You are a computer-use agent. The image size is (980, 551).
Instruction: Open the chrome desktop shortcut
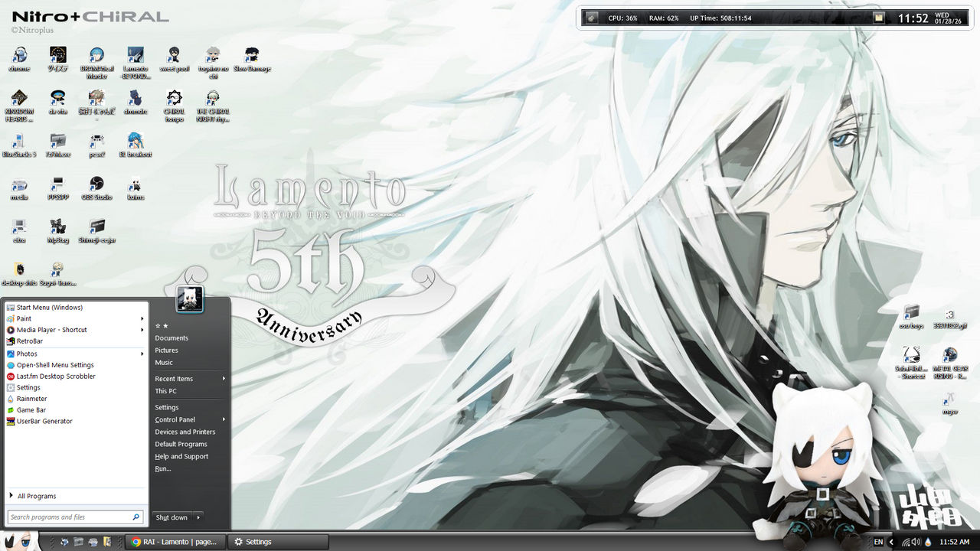[19, 59]
